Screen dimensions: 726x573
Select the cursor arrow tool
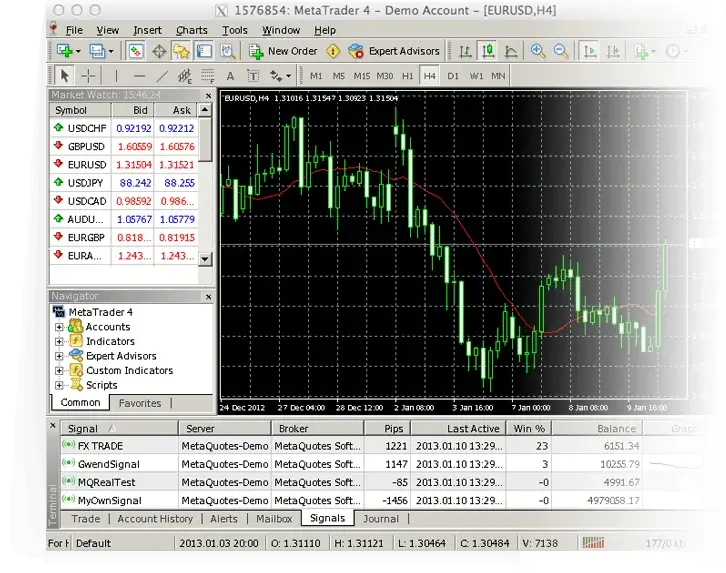tap(65, 76)
